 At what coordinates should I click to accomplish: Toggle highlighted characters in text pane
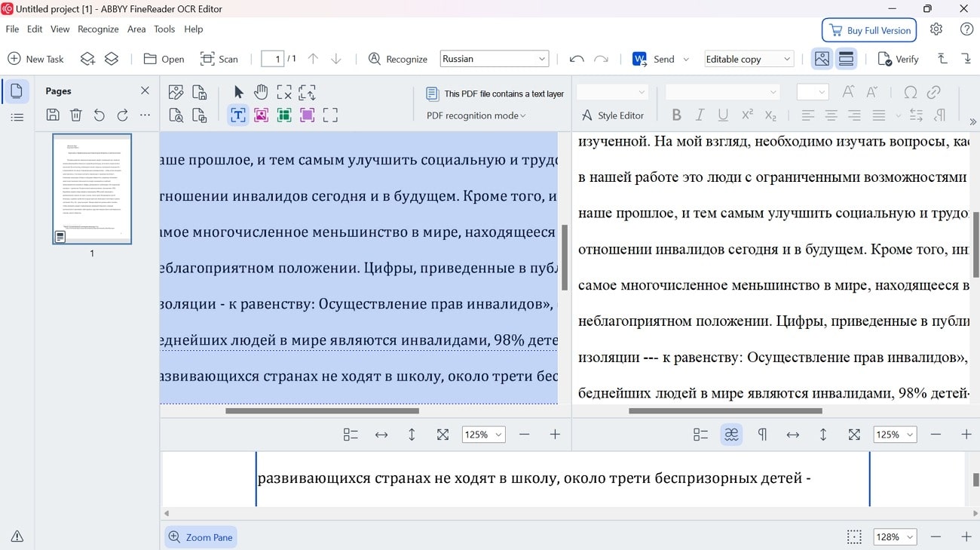(731, 435)
